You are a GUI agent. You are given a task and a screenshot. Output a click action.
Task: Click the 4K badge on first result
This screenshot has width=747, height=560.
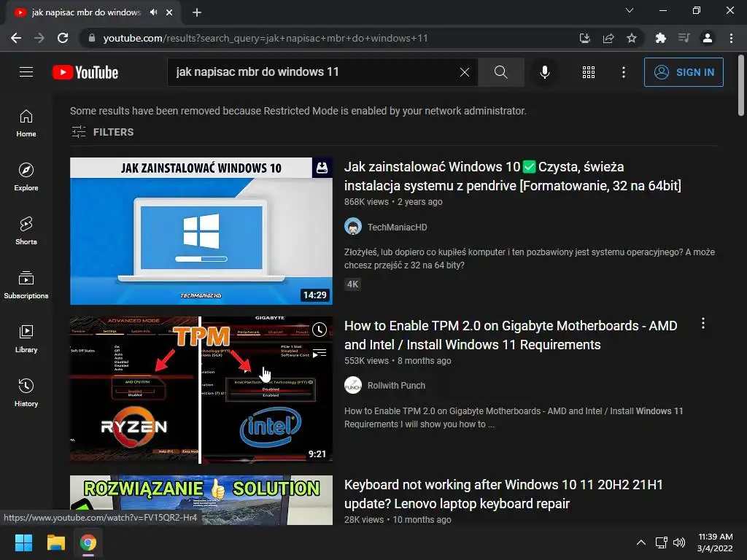tap(352, 284)
